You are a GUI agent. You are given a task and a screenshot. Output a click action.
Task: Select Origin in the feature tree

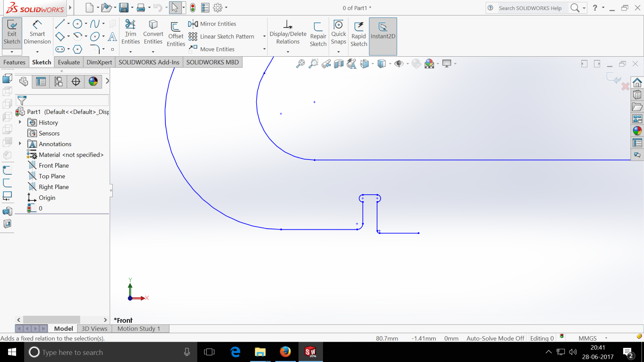42,198
